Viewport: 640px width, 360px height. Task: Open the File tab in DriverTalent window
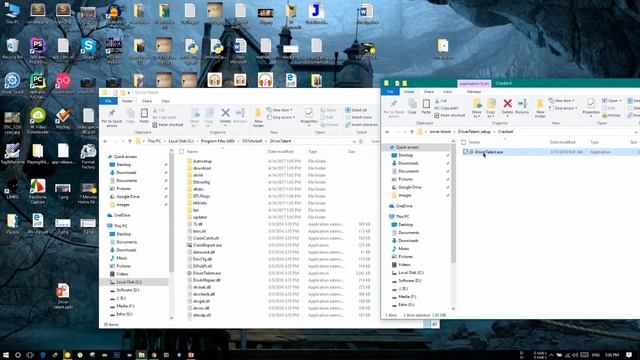coord(108,101)
